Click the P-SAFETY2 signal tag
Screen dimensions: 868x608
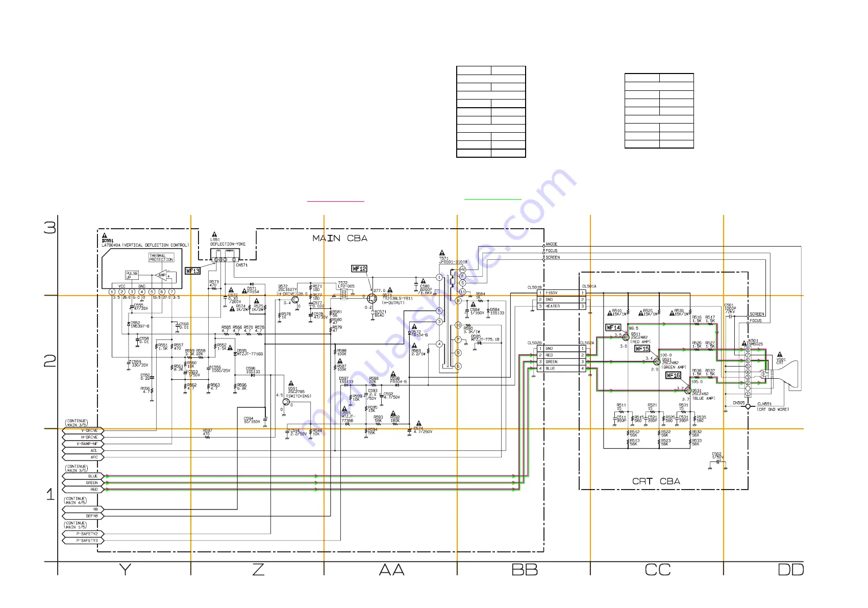pos(83,534)
